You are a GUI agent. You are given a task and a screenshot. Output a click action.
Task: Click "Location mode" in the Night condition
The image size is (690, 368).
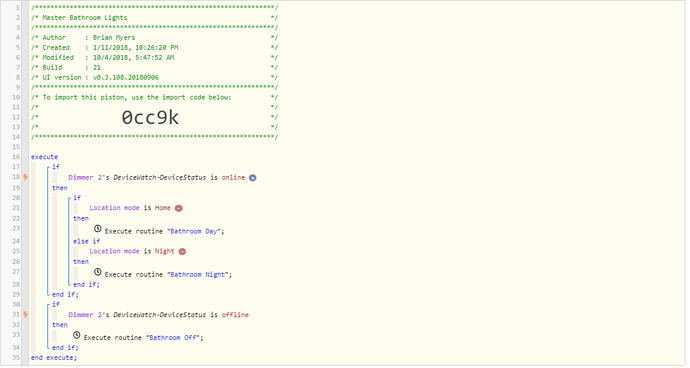pyautogui.click(x=114, y=251)
